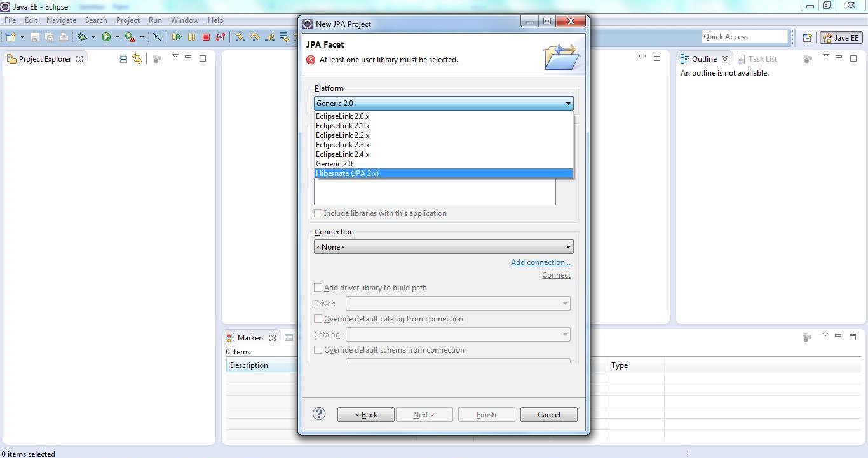This screenshot has height=458, width=868.
Task: Click the Open Perspective icon
Action: [807, 37]
